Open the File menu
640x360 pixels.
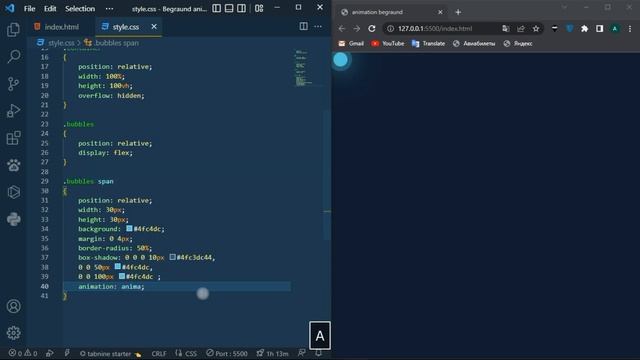pyautogui.click(x=29, y=9)
